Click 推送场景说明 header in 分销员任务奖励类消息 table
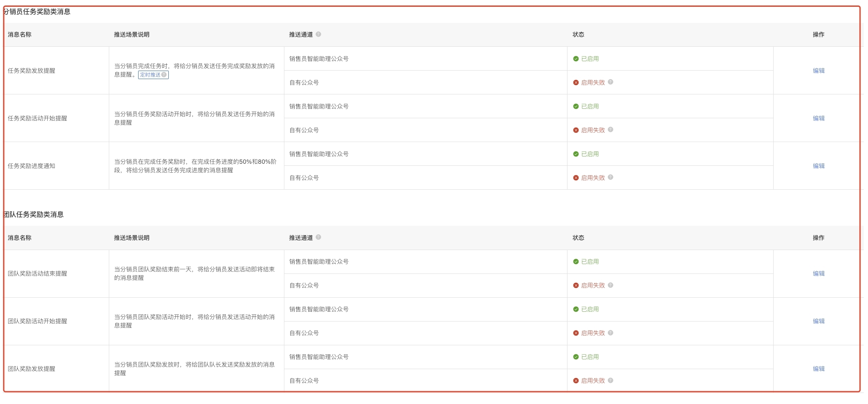 (132, 34)
